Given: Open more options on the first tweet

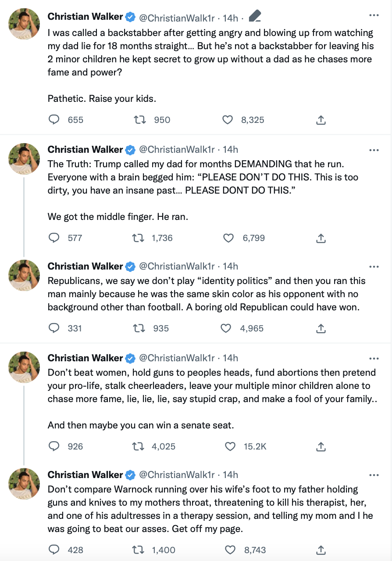Looking at the screenshot, I should click(374, 16).
